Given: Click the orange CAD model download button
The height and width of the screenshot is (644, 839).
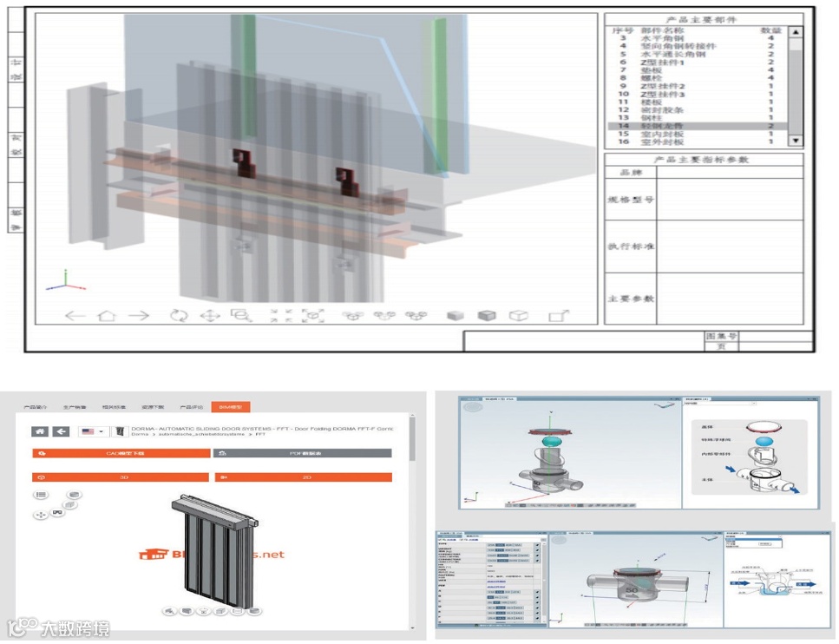Looking at the screenshot, I should 121,453.
